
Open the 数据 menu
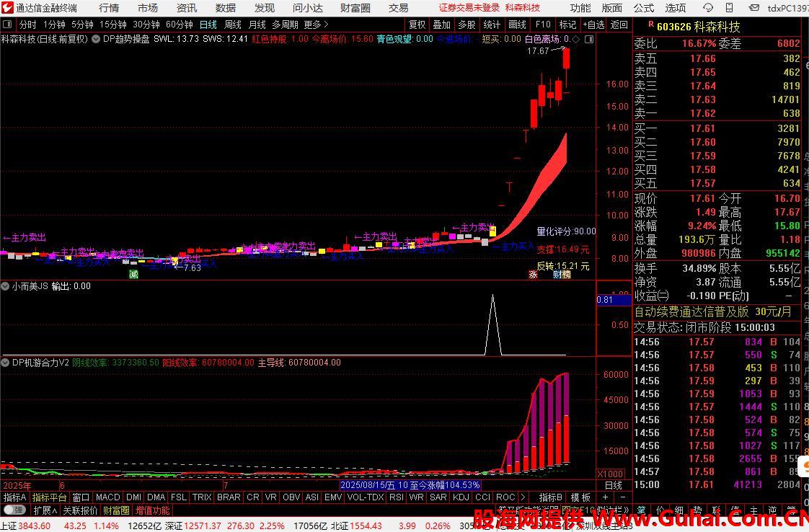pos(226,8)
